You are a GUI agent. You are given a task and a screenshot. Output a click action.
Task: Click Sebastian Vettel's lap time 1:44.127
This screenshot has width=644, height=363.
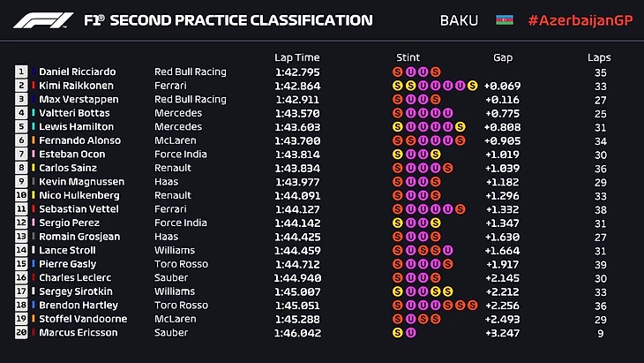[x=296, y=209]
